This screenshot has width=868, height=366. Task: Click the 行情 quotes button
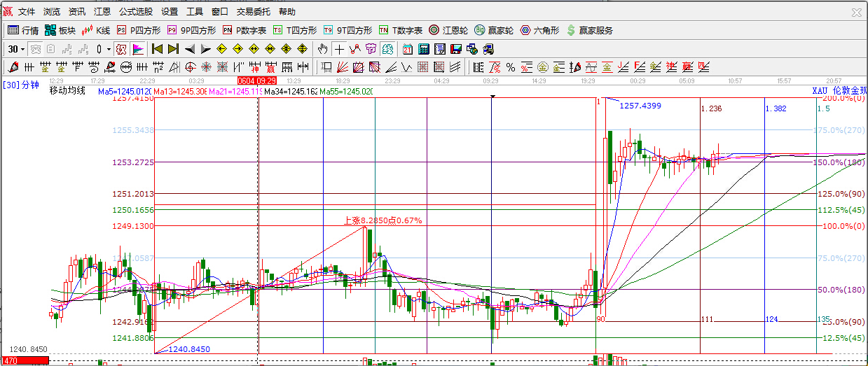[x=23, y=30]
